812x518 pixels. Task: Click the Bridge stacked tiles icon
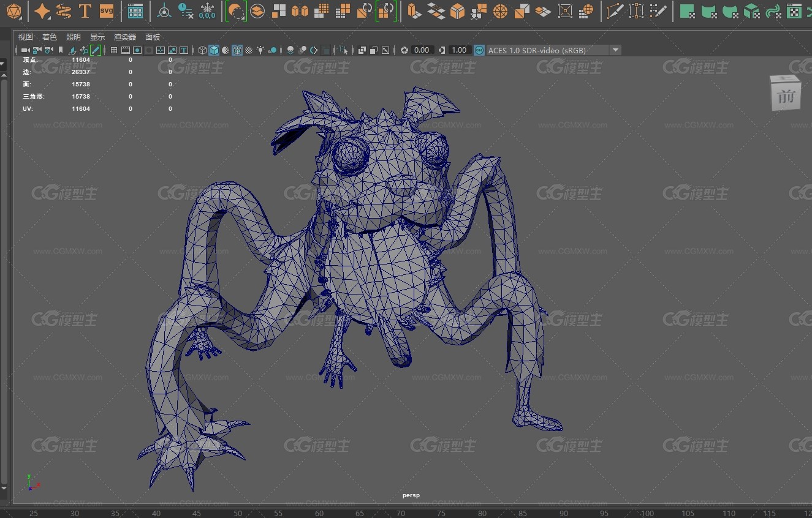pyautogui.click(x=436, y=10)
